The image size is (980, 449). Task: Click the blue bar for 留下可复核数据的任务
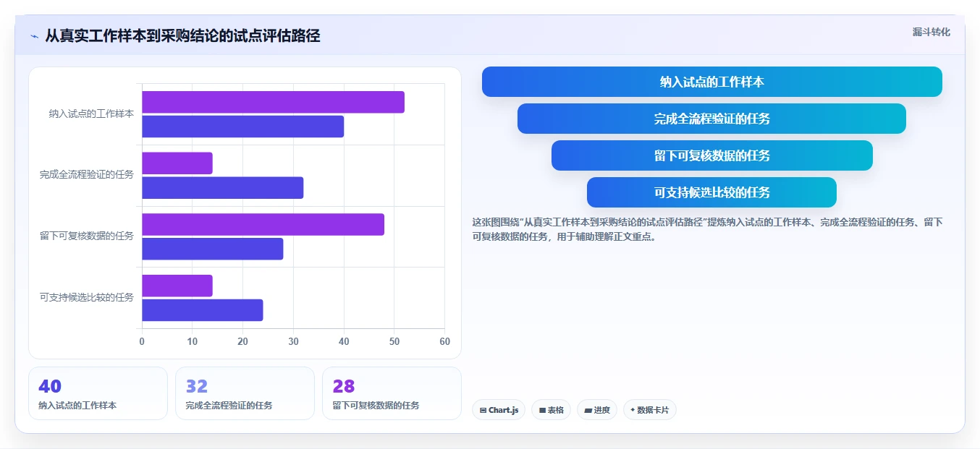coord(212,249)
